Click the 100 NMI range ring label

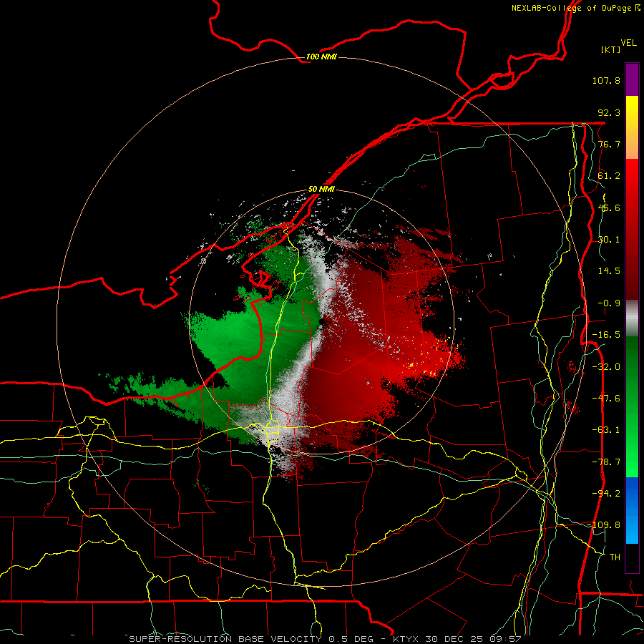point(321,57)
